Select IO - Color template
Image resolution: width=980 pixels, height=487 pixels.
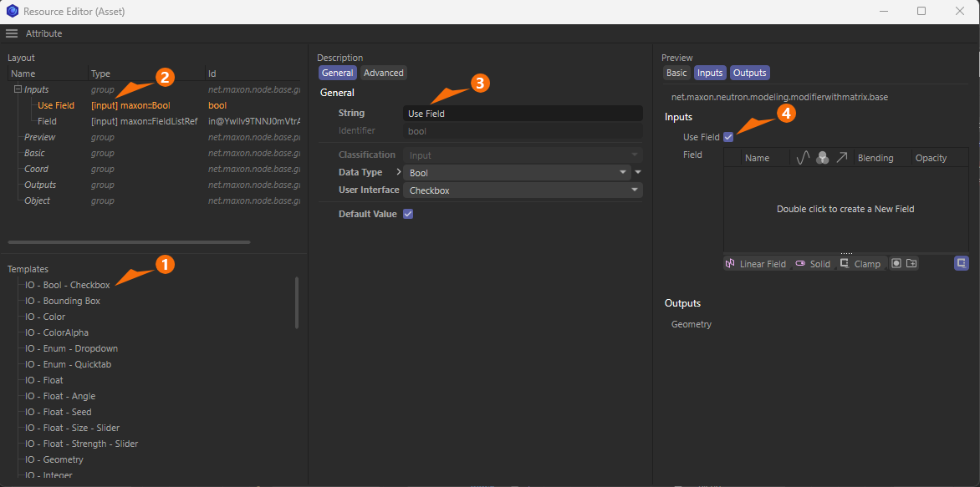(x=45, y=317)
